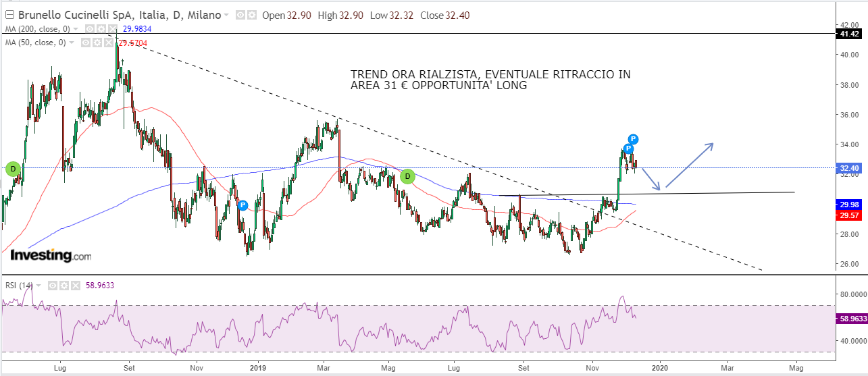The image size is (868, 376).
Task: Click green D dividend marker near May
Action: (407, 177)
